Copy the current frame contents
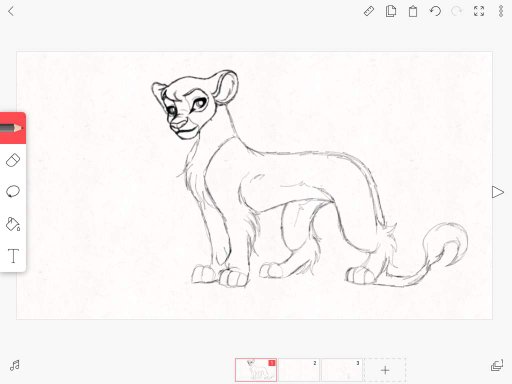512x384 pixels. click(391, 11)
